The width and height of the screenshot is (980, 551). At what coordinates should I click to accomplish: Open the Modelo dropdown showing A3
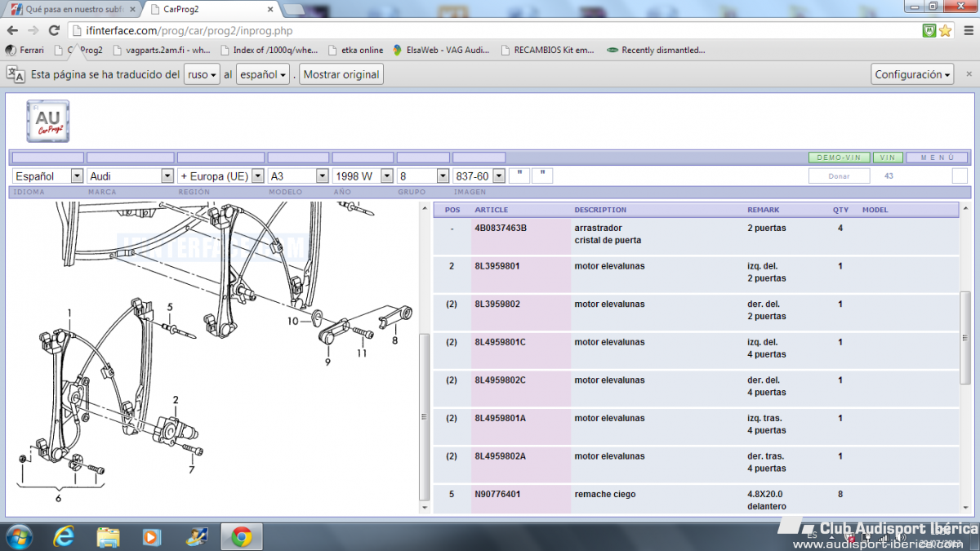(298, 176)
